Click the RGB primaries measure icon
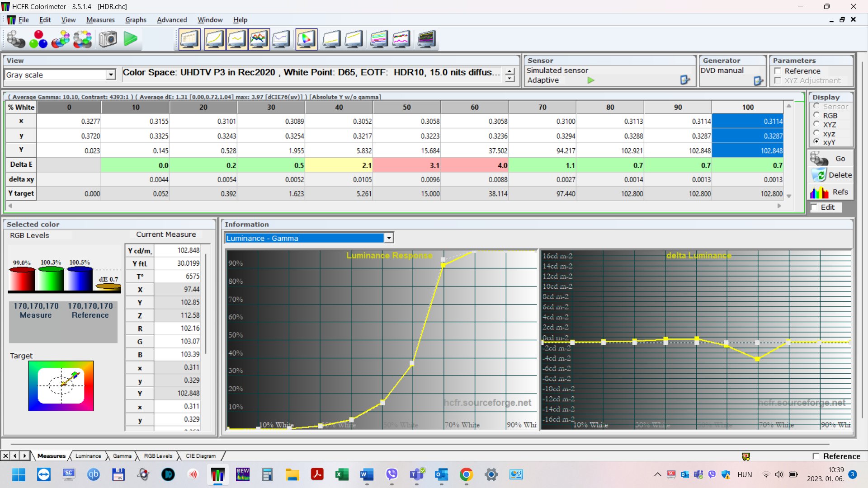The image size is (868, 488). [38, 39]
